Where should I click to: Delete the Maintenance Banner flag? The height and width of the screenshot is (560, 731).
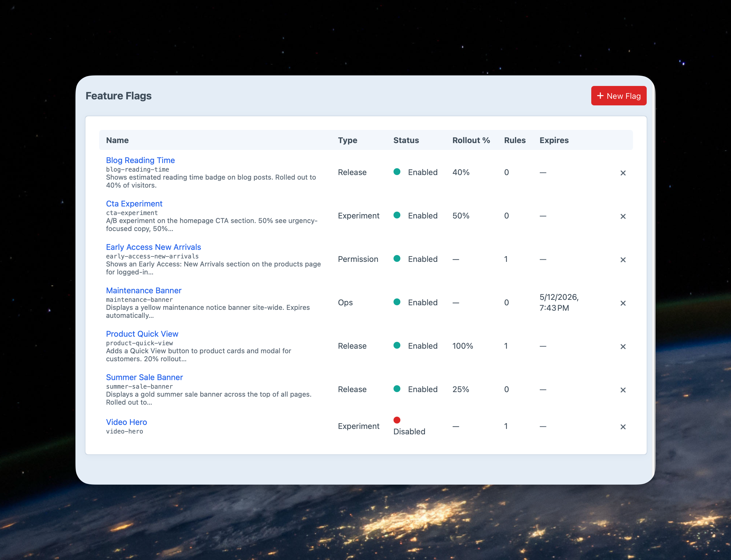coord(623,303)
